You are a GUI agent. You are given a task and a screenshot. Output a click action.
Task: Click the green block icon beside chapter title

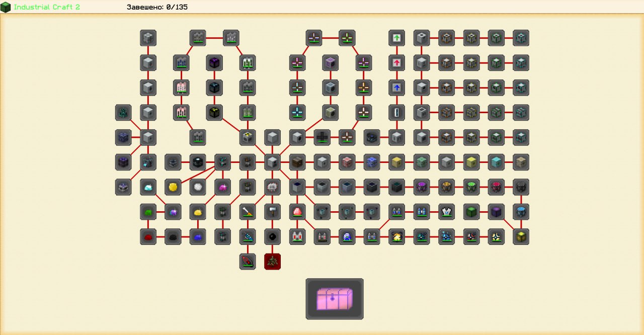6,7
